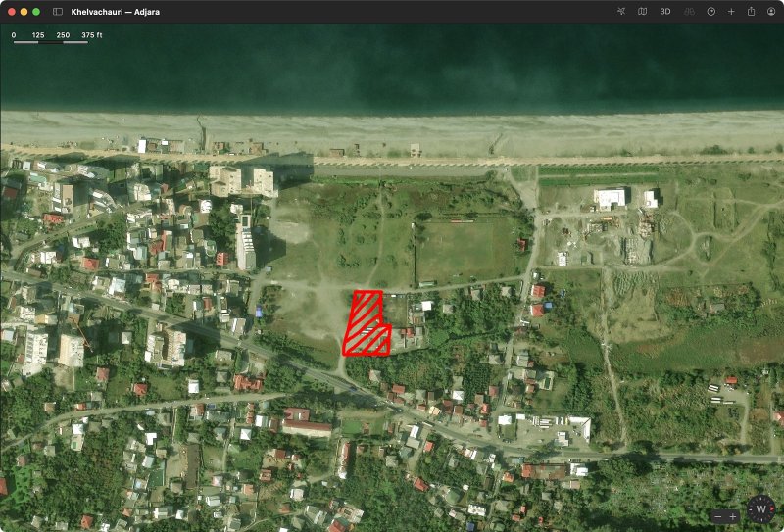Image resolution: width=784 pixels, height=532 pixels.
Task: Click the current location arrow icon
Action: pyautogui.click(x=621, y=12)
